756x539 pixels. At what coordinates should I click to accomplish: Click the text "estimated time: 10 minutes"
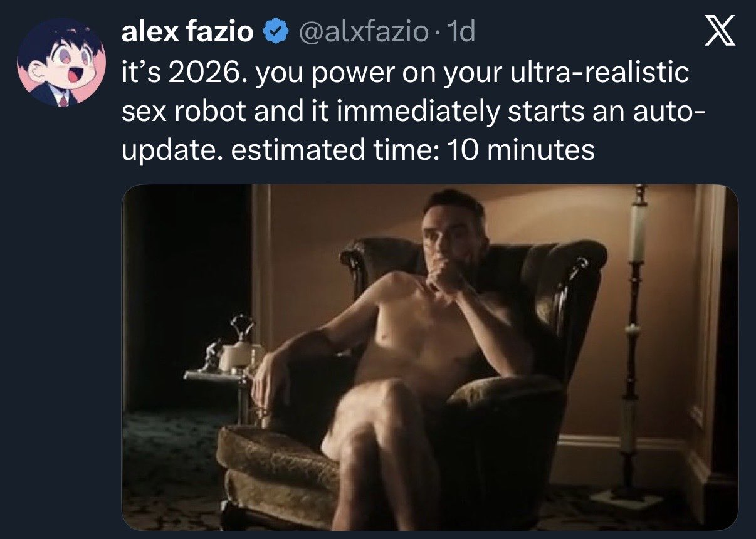[412, 150]
